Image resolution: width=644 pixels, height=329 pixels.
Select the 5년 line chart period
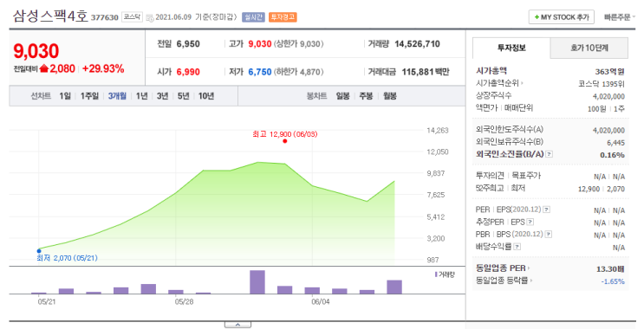tap(183, 96)
